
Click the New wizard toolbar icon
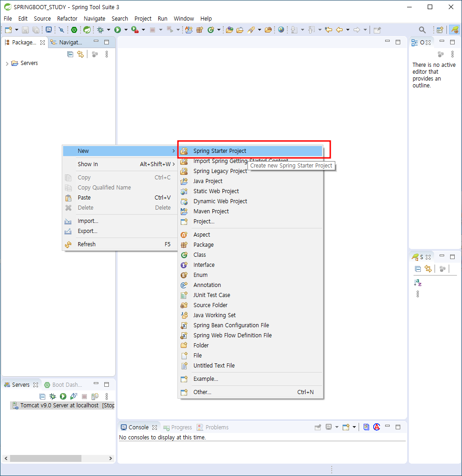pyautogui.click(x=9, y=30)
